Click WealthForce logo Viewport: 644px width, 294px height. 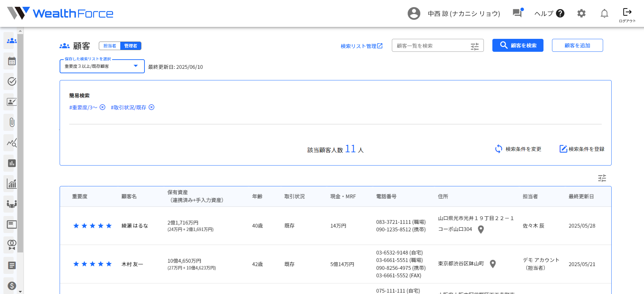point(60,13)
